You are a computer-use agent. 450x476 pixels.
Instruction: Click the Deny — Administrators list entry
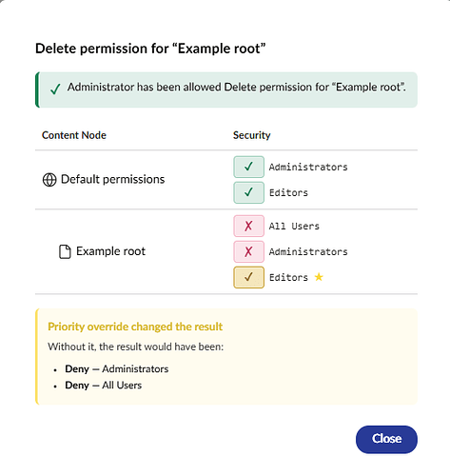[x=117, y=368]
